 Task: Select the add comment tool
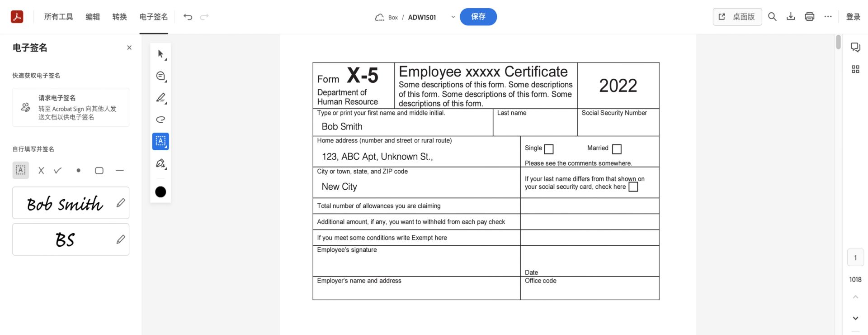160,76
